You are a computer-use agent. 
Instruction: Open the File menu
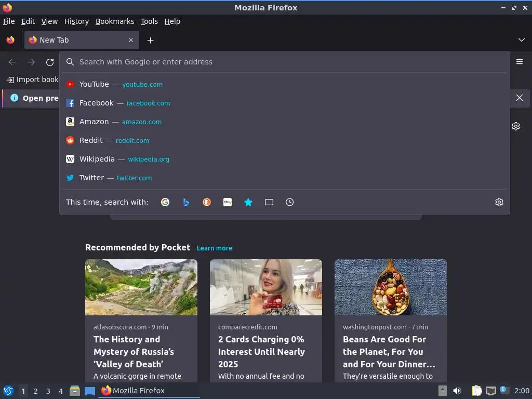pos(9,21)
